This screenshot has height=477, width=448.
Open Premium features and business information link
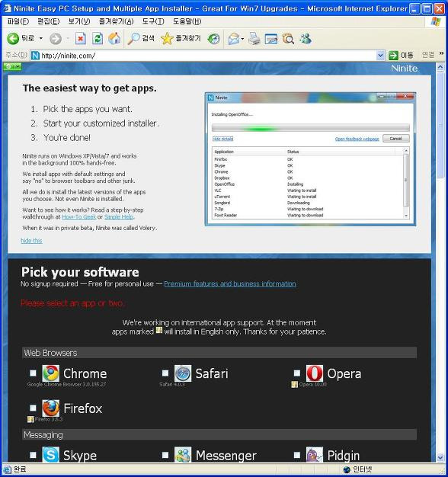click(x=230, y=283)
